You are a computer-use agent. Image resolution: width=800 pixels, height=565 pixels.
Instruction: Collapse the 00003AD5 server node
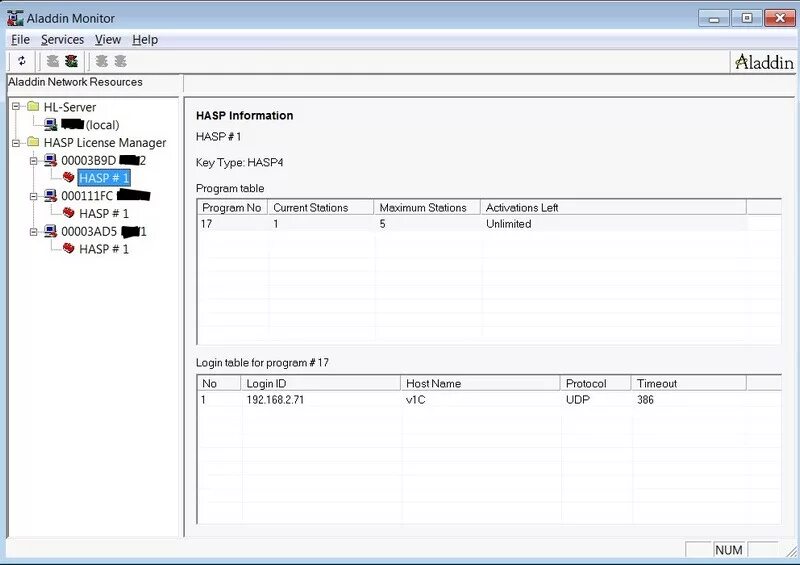click(34, 232)
